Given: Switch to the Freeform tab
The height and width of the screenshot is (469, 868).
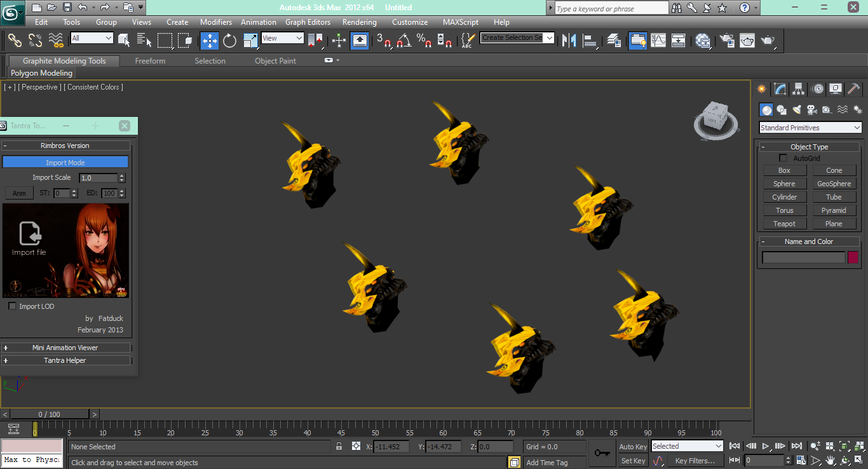Looking at the screenshot, I should coord(150,61).
